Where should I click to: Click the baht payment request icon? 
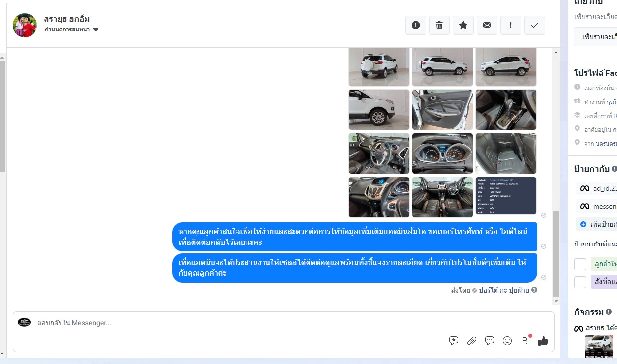coord(525,341)
